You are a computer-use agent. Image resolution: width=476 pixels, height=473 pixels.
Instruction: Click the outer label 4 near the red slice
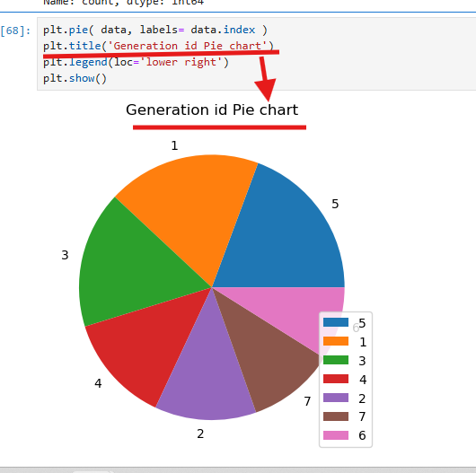click(x=98, y=383)
